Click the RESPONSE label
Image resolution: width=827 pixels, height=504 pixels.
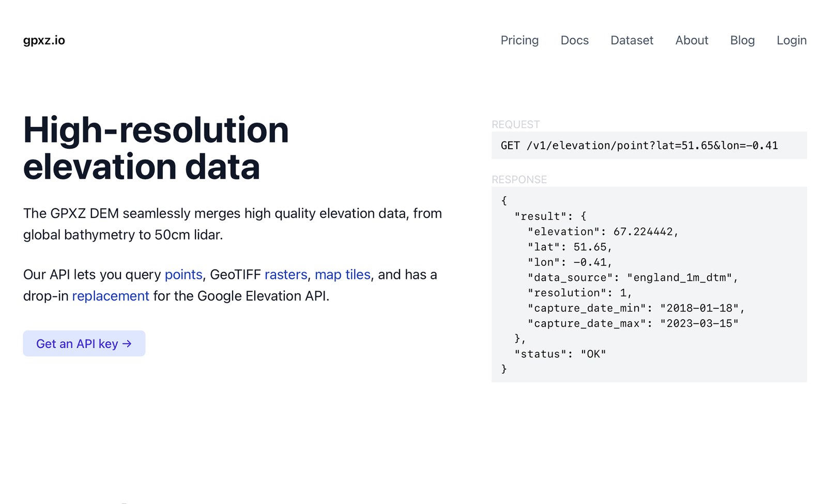click(519, 180)
